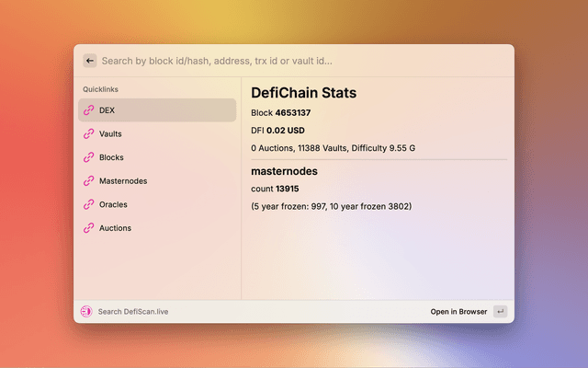Viewport: 588px width, 368px height.
Task: Click the link icon beside Masternodes
Action: pos(89,181)
